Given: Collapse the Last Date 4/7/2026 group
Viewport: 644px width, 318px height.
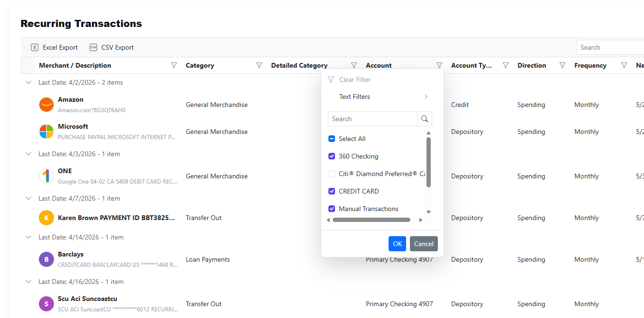Looking at the screenshot, I should (28, 198).
